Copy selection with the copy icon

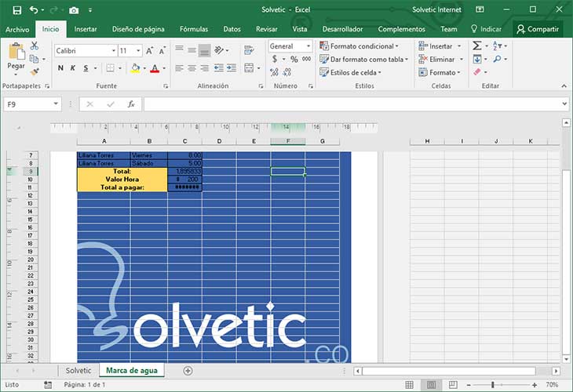point(34,59)
